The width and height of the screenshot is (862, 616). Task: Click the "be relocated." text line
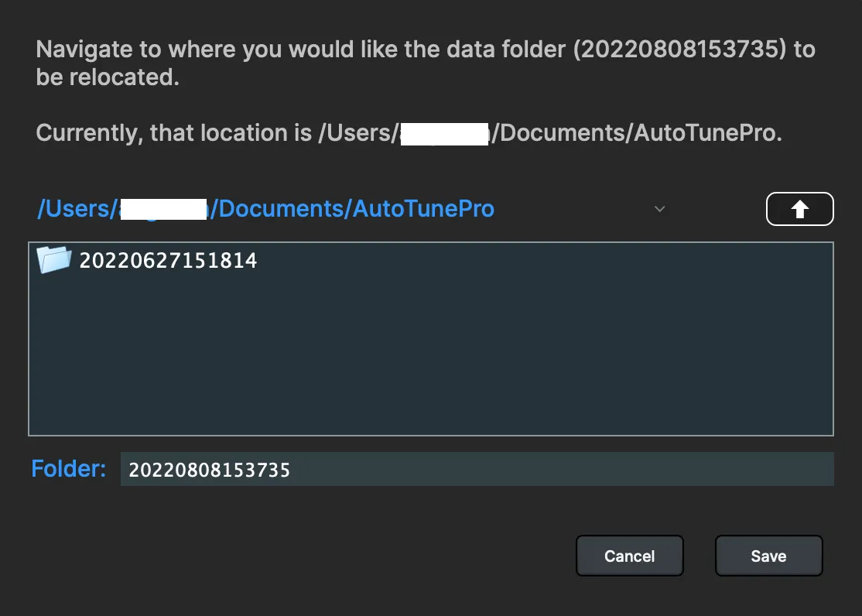click(x=108, y=77)
